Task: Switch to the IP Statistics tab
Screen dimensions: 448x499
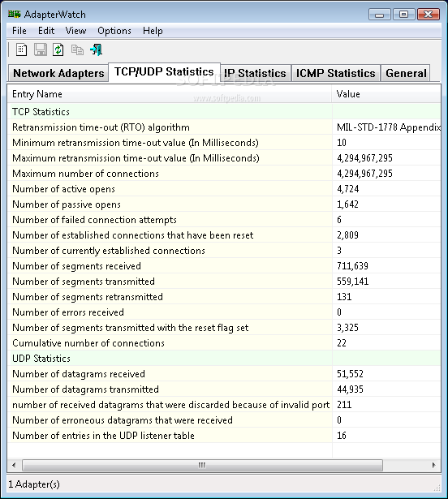Action: coord(255,73)
